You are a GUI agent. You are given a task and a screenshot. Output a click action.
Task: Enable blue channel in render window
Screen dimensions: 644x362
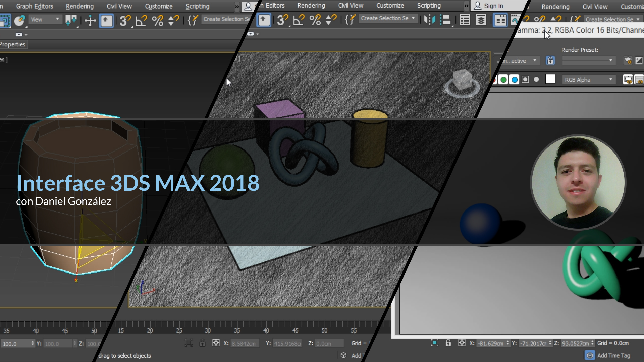[x=514, y=80]
